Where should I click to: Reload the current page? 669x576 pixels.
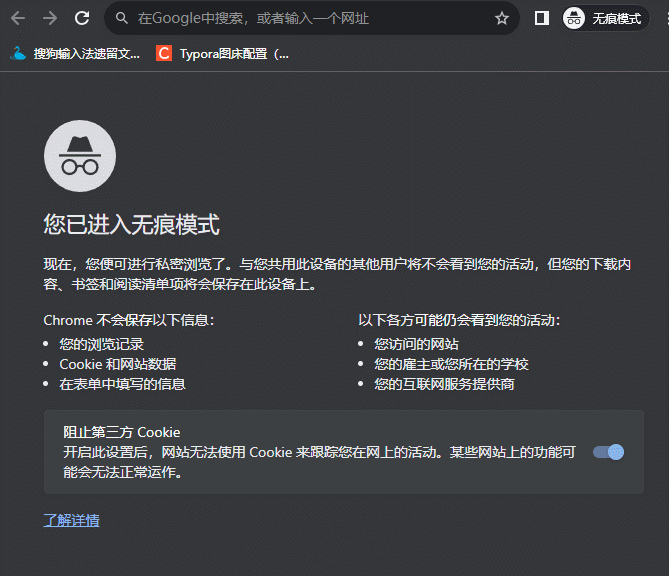(x=82, y=18)
